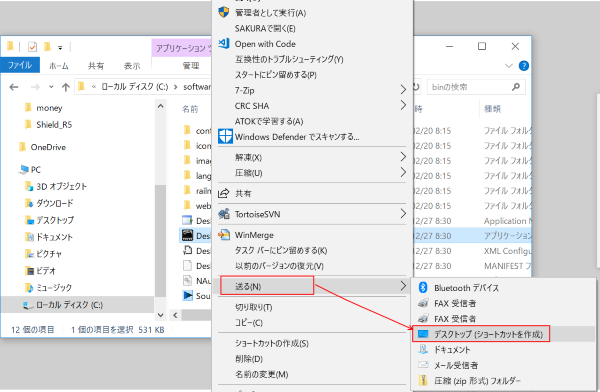Expand the ribbon with the chevron
This screenshot has height=392, width=600.
point(509,66)
